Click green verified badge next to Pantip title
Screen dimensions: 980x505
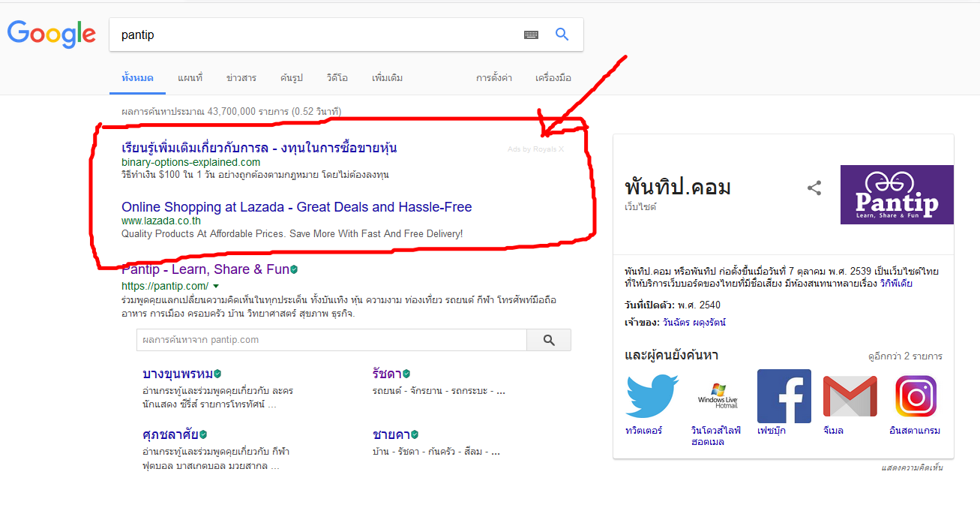(294, 269)
